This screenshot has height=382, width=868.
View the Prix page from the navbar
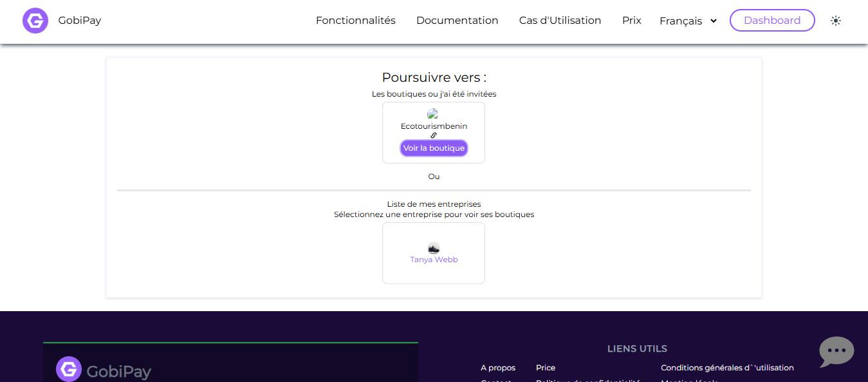pyautogui.click(x=631, y=20)
